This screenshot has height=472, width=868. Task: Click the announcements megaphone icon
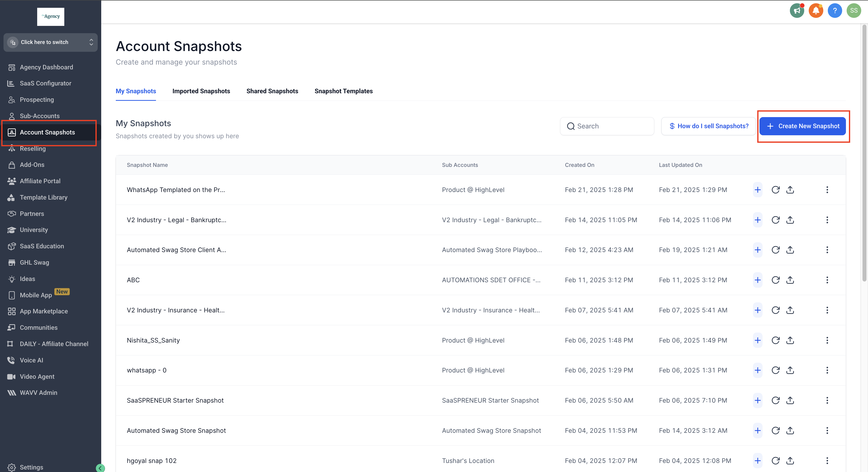[797, 11]
